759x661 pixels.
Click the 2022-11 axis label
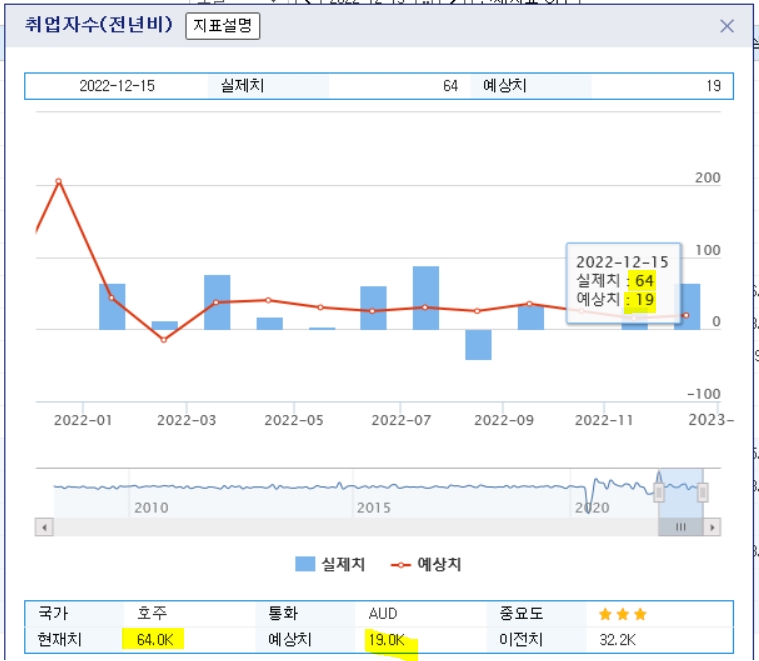604,420
